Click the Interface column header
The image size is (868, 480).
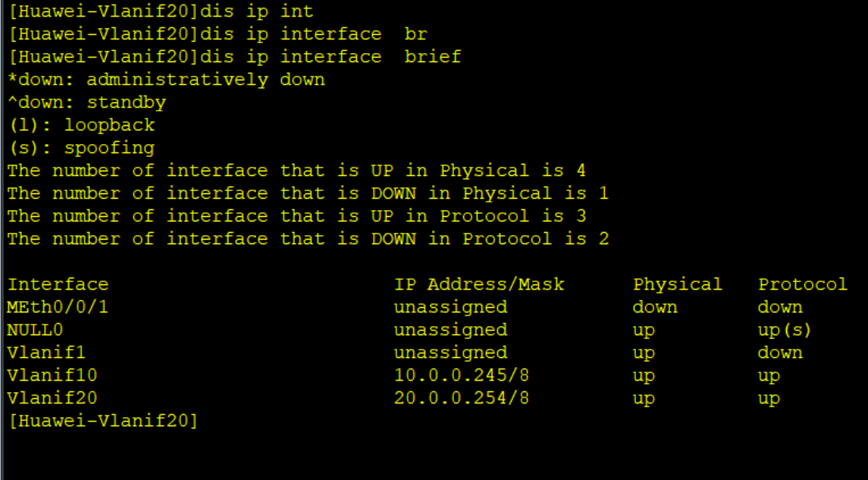[58, 284]
